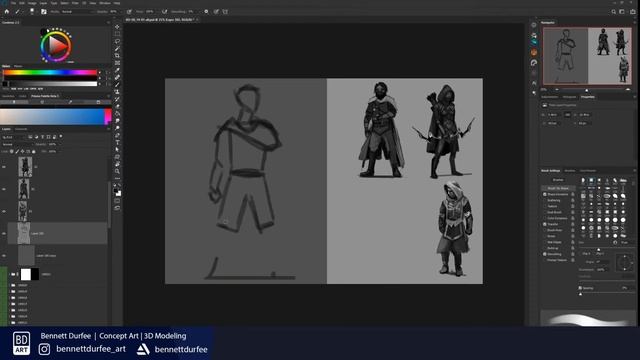Click the Navigator preview thumbnail
The width and height of the screenshot is (640, 360).
(587, 56)
